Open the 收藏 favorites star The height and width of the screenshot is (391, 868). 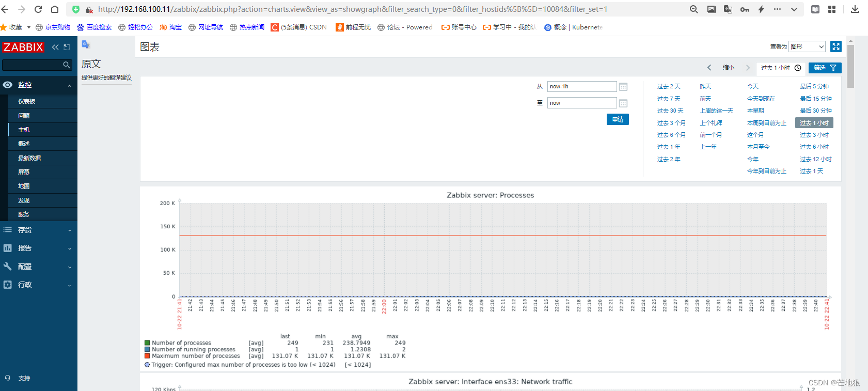pyautogui.click(x=4, y=27)
